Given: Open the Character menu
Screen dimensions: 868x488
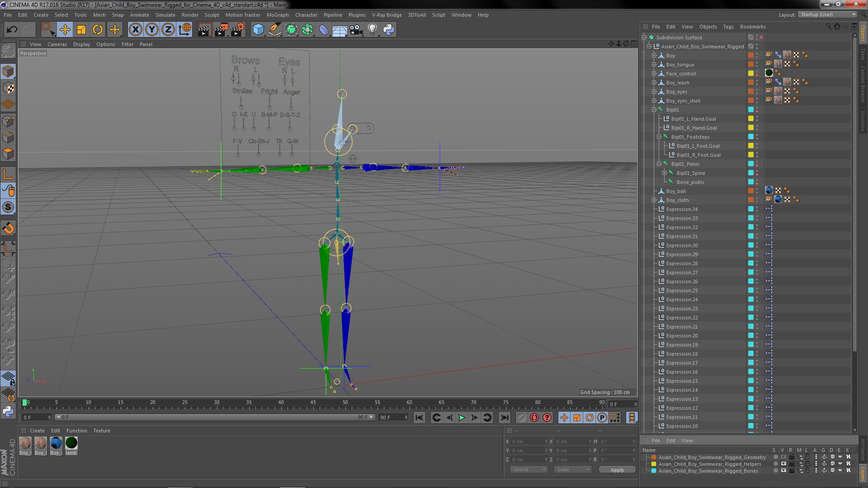Looking at the screenshot, I should pos(306,15).
